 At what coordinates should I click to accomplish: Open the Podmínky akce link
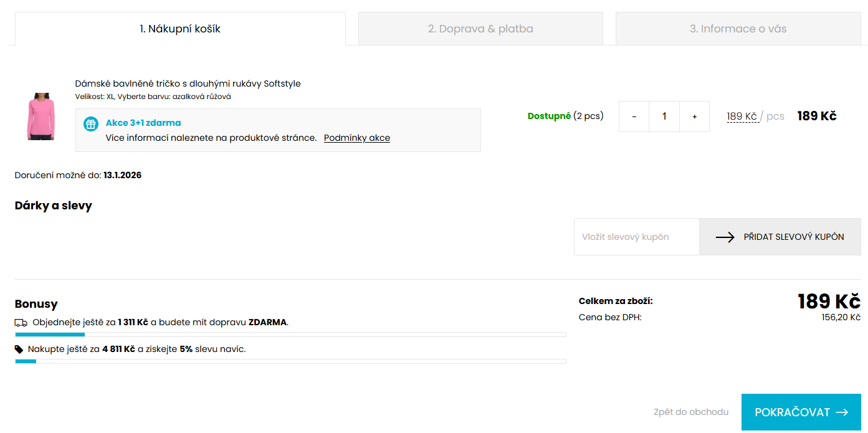356,138
